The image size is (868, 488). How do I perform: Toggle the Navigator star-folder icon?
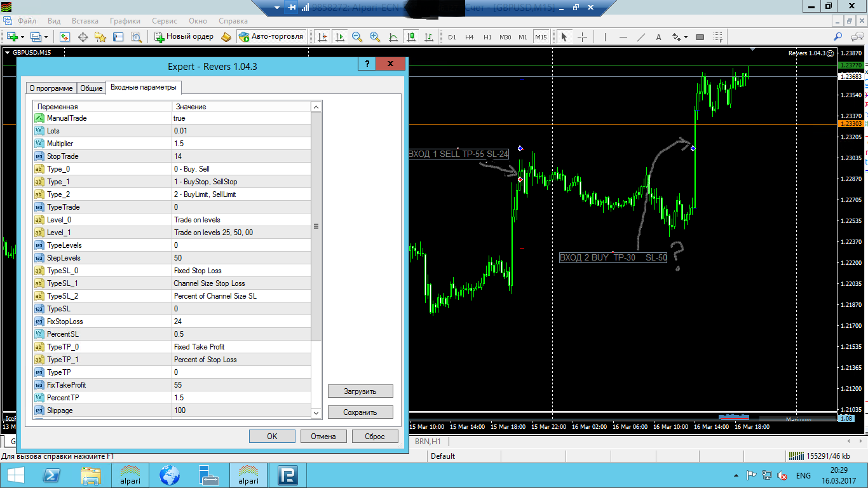click(100, 37)
